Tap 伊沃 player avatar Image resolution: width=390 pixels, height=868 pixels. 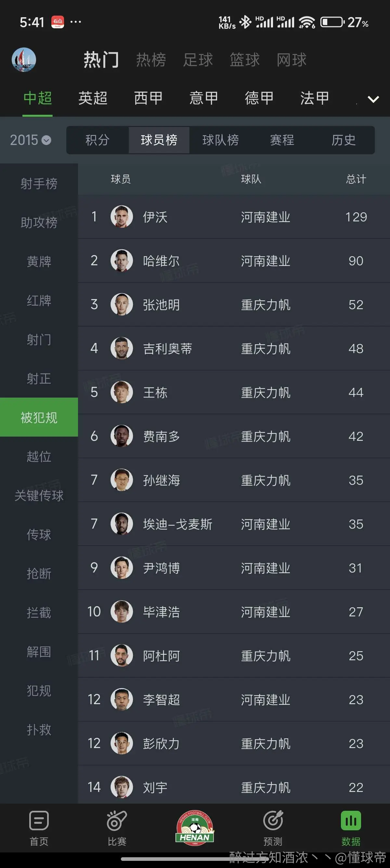click(x=122, y=217)
